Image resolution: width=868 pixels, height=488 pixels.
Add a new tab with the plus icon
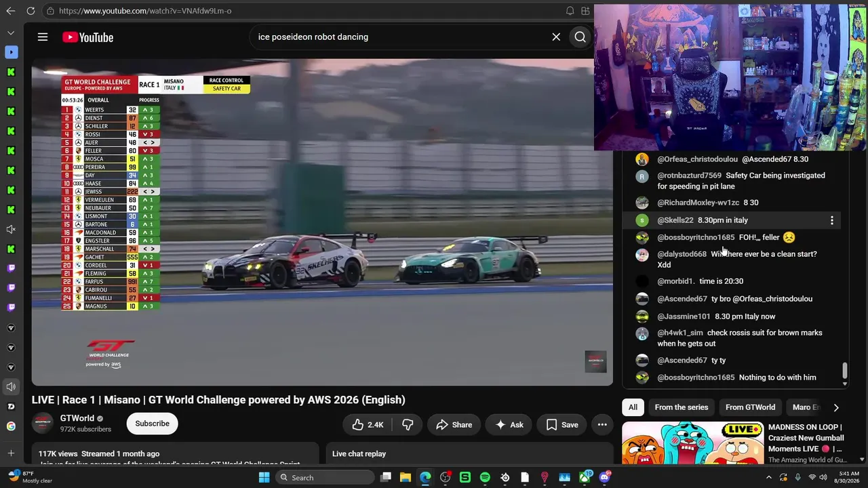point(11,453)
